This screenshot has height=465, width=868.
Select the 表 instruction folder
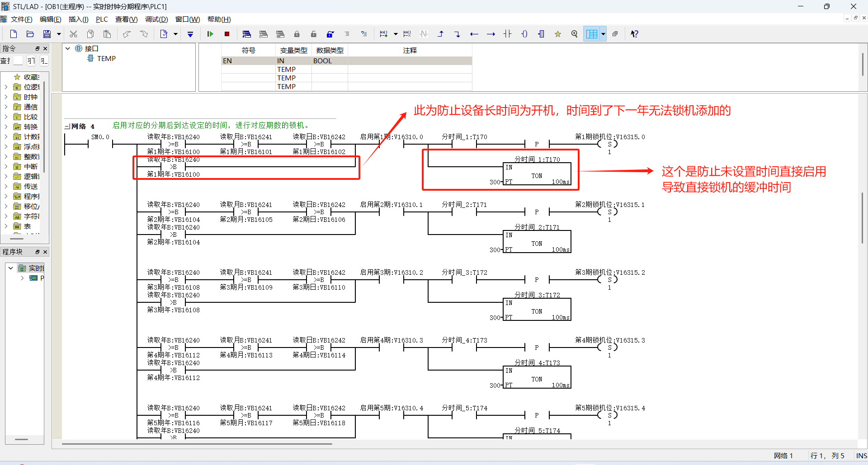pos(27,226)
